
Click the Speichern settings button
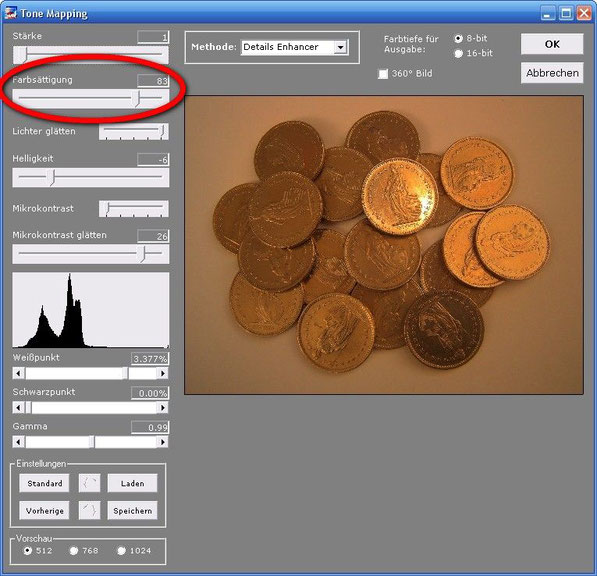coord(132,511)
